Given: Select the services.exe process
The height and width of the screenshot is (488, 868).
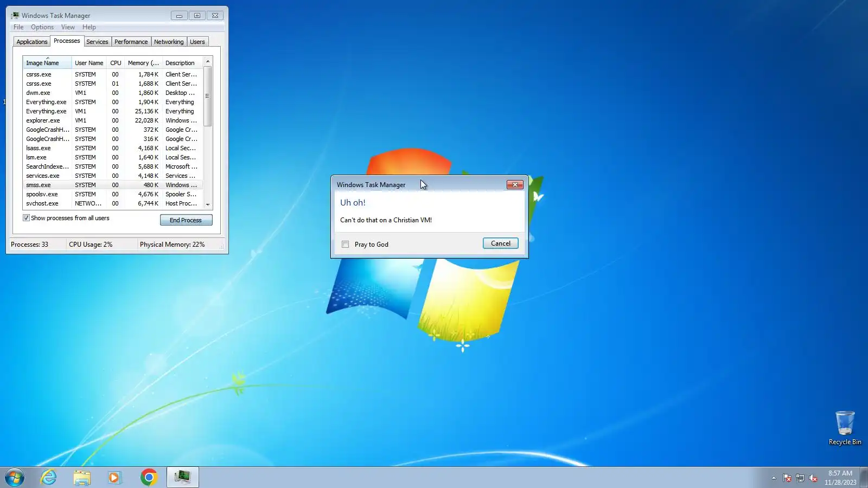Looking at the screenshot, I should point(113,176).
